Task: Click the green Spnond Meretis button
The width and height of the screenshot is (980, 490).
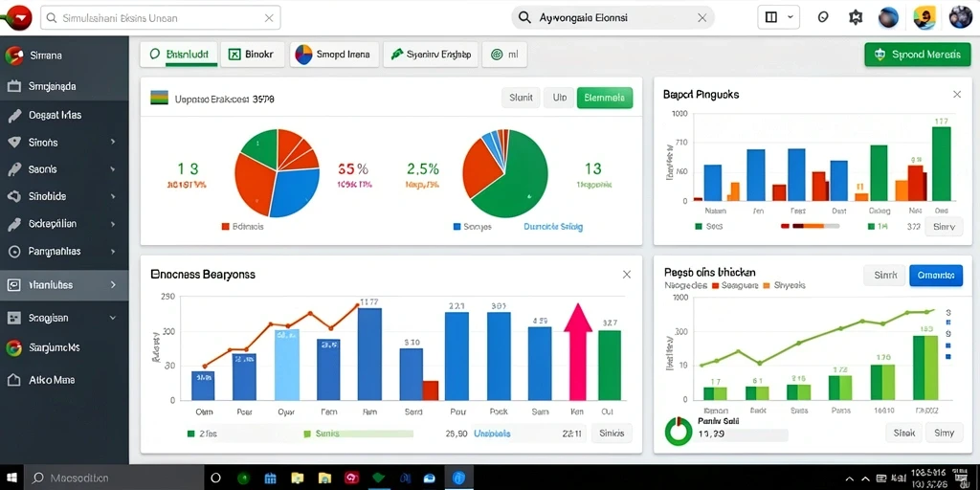Action: (x=917, y=55)
